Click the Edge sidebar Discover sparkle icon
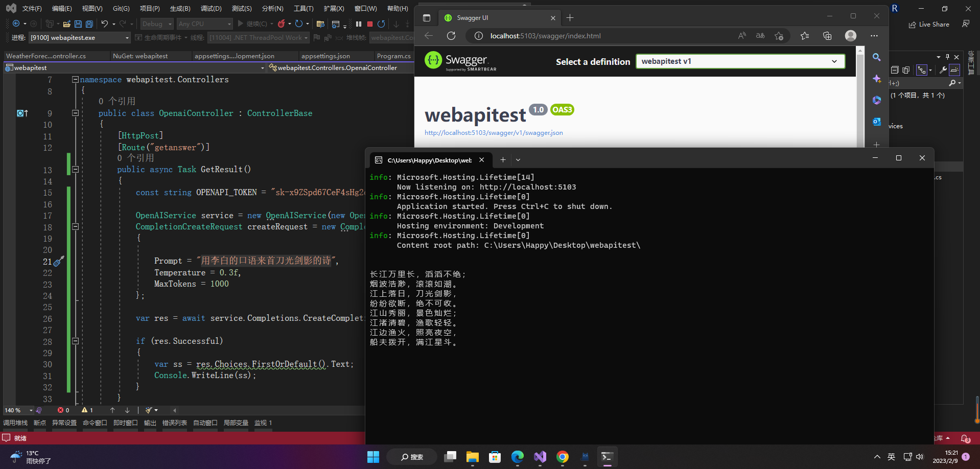The width and height of the screenshot is (980, 469). [877, 79]
